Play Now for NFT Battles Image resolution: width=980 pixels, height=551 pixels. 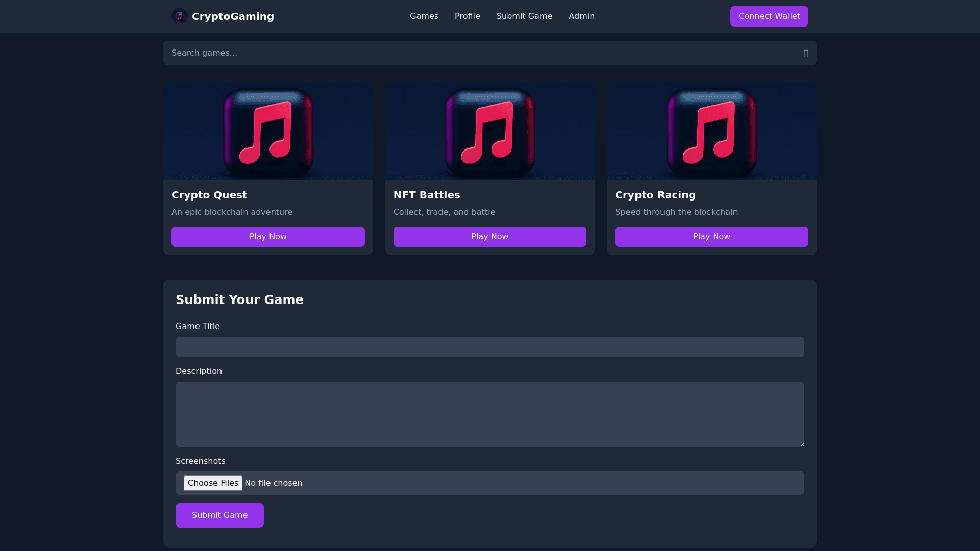click(x=489, y=237)
